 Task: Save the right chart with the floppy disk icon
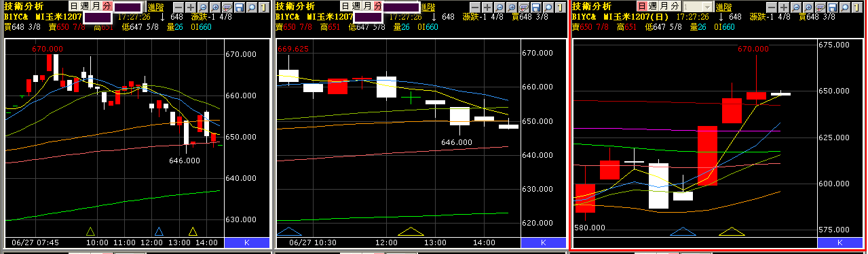833,7
